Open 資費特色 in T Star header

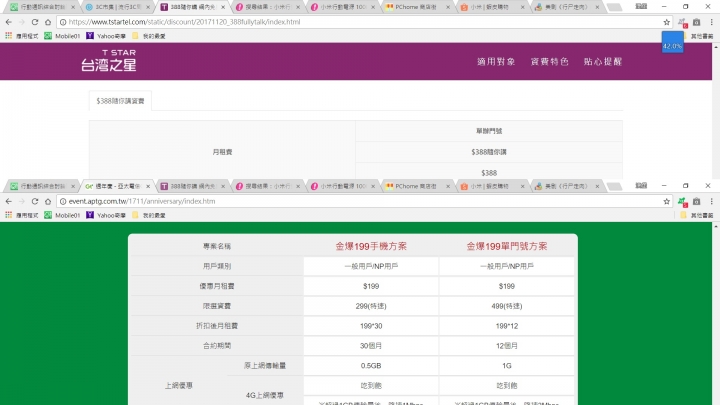[x=549, y=62]
